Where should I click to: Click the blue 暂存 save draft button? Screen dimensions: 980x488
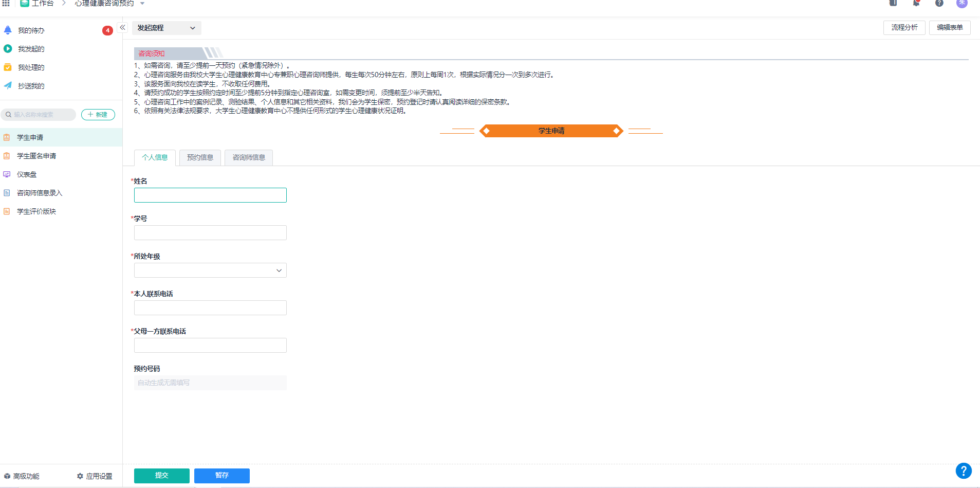coord(221,476)
